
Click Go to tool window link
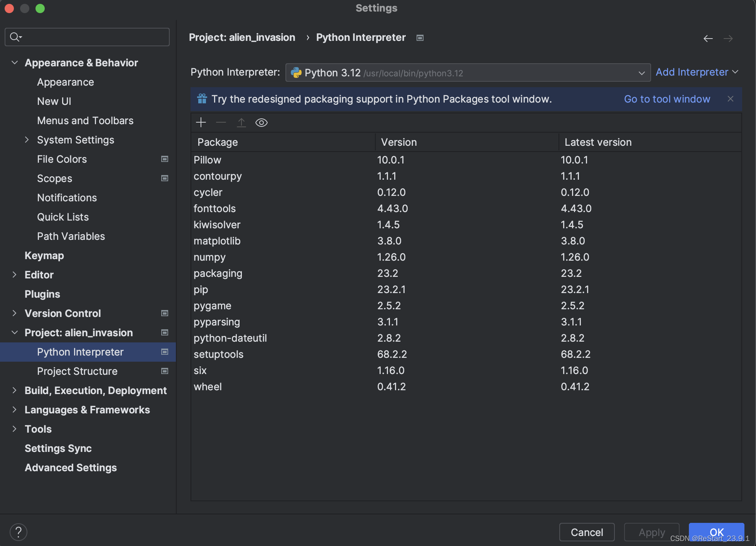667,99
